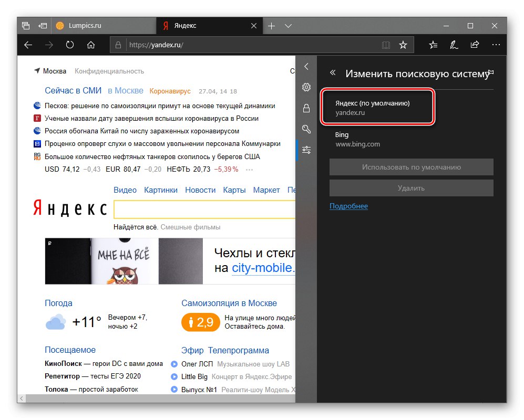Click the horizontal scrollbar left arrow
The height and width of the screenshot is (420, 524).
click(x=22, y=398)
